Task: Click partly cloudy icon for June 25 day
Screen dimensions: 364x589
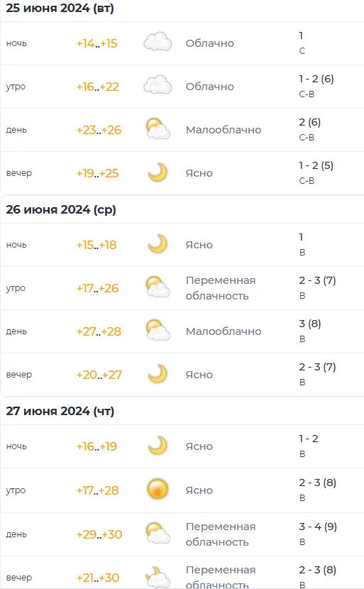Action: (158, 129)
